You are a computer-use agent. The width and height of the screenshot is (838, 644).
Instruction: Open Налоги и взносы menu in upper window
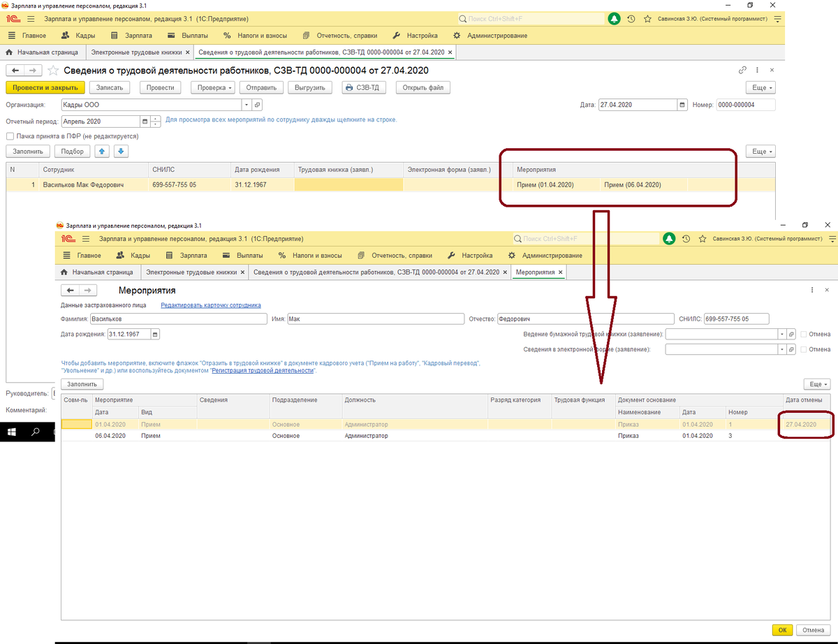point(255,35)
